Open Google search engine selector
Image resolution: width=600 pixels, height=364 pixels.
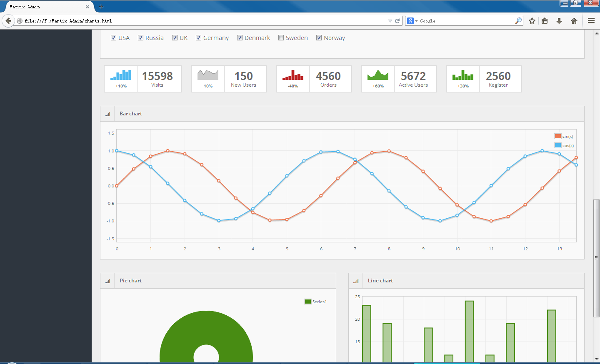coord(412,21)
